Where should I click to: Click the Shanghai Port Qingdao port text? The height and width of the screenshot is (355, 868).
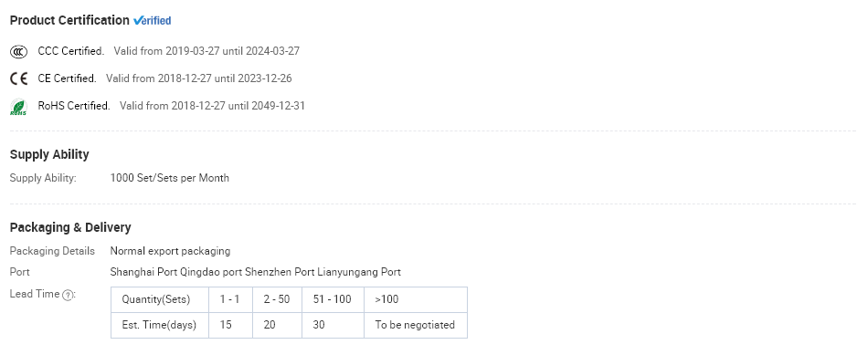(x=176, y=272)
